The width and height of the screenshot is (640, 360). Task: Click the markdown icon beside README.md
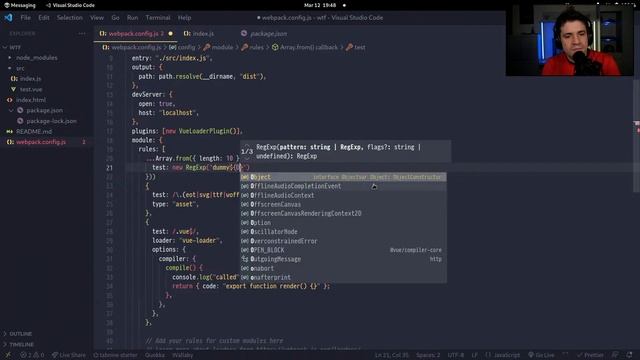[x=10, y=131]
